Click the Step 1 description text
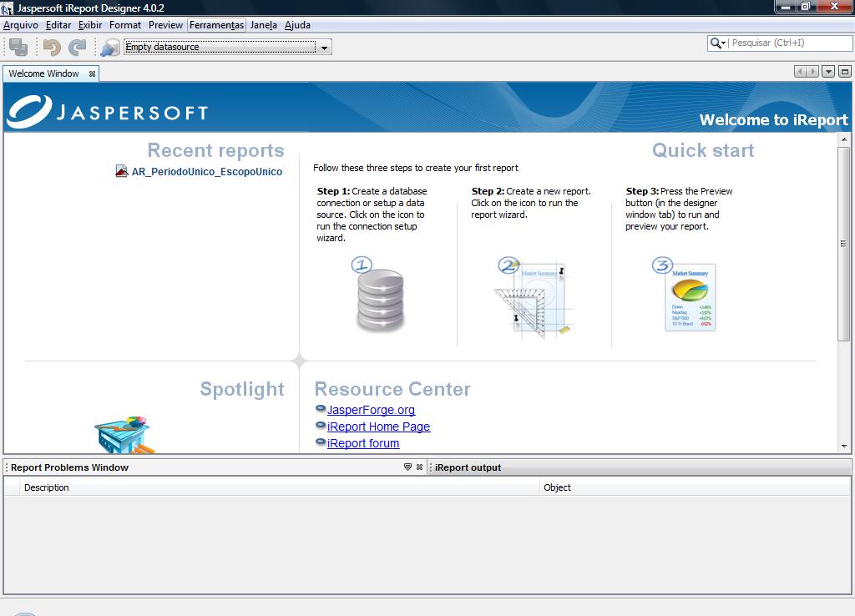 coord(372,215)
